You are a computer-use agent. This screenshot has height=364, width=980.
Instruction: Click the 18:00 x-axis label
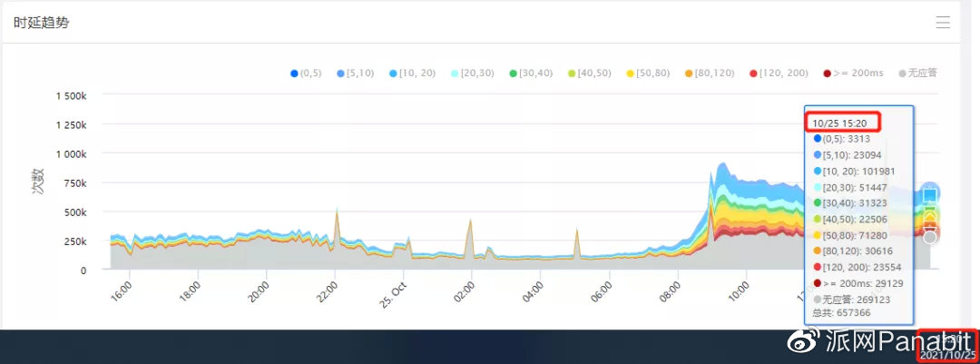[x=190, y=291]
